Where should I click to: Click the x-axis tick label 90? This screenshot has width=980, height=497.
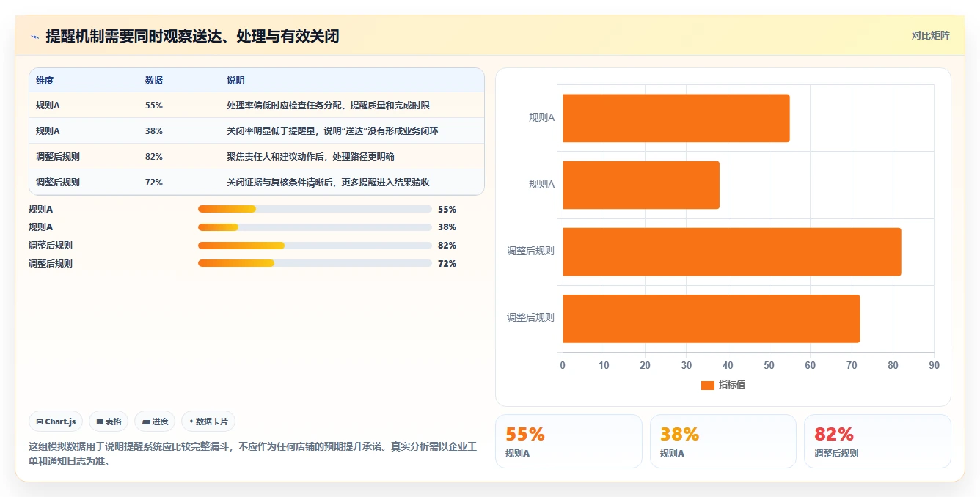(x=934, y=365)
